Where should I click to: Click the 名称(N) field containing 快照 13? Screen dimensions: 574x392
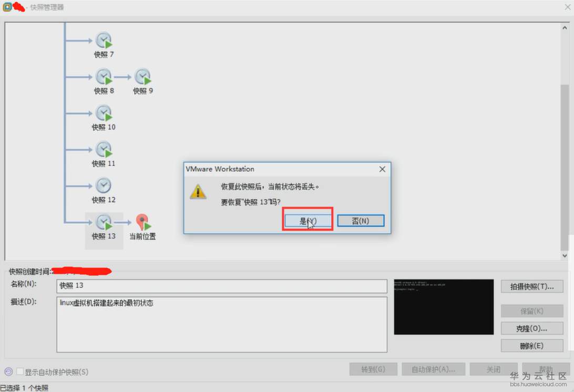222,286
